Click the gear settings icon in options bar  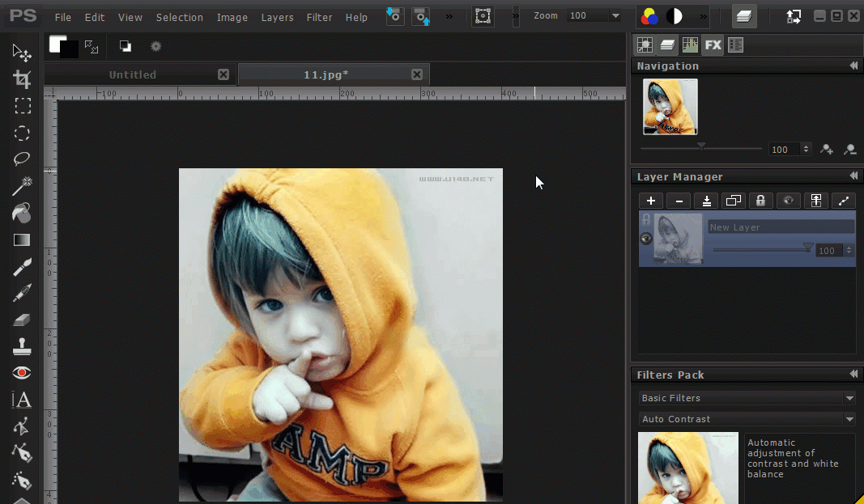pos(156,47)
